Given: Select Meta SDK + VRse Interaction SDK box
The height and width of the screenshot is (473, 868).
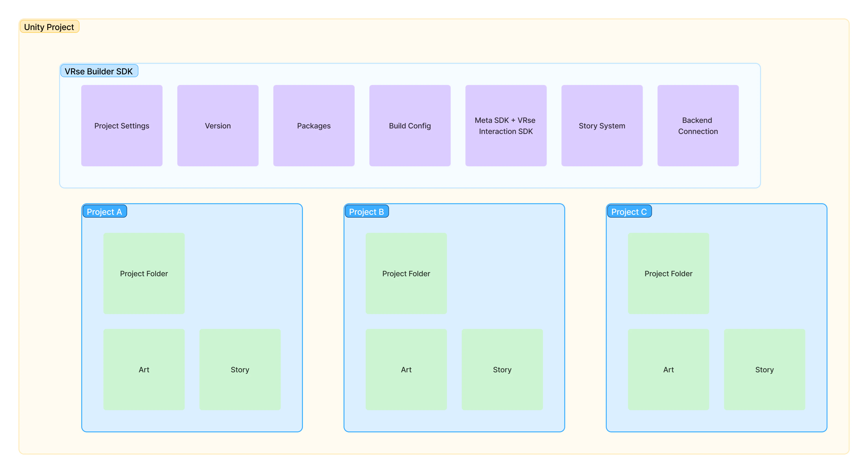Looking at the screenshot, I should (x=506, y=125).
